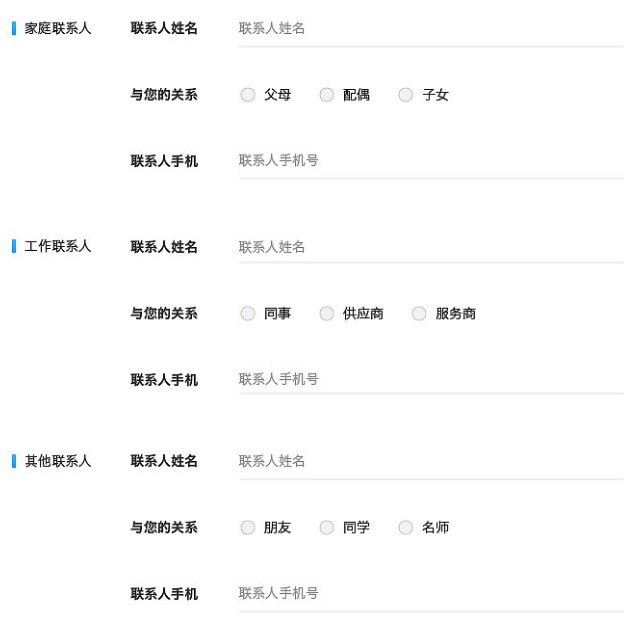The height and width of the screenshot is (625, 624).
Task: Pick 同事 as the work relationship
Action: pos(248,314)
